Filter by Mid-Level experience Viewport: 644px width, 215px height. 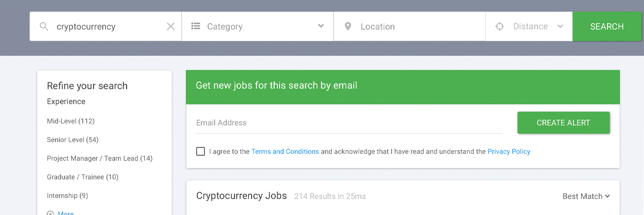(70, 121)
